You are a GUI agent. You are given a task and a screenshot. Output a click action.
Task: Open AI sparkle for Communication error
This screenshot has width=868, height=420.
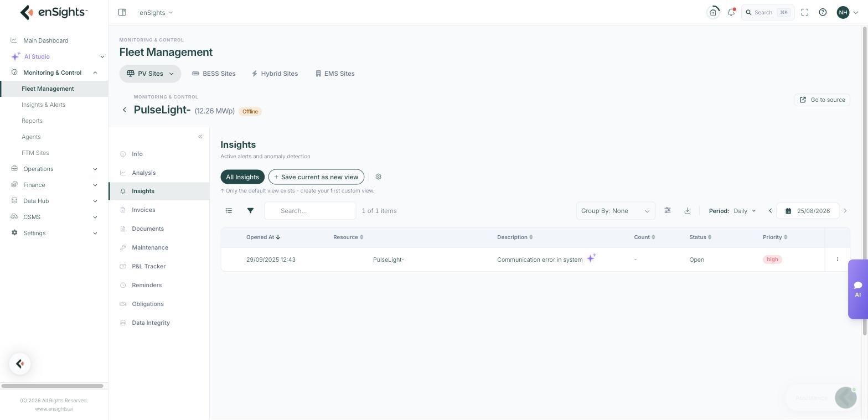(x=591, y=258)
